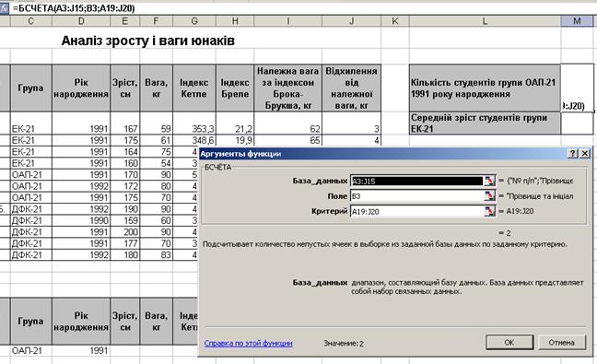The height and width of the screenshot is (364, 597).
Task: Select column J header
Action: click(351, 21)
